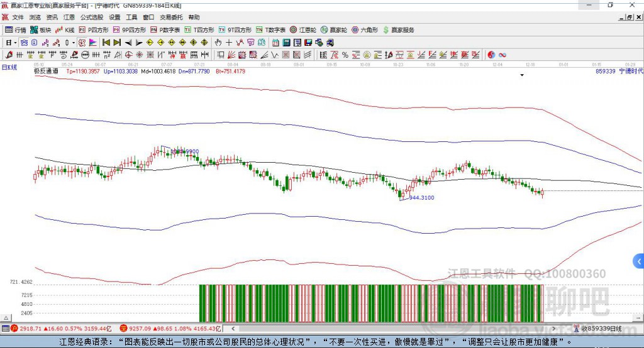
Task: Open the 9T四方形 tool
Action: click(x=235, y=30)
